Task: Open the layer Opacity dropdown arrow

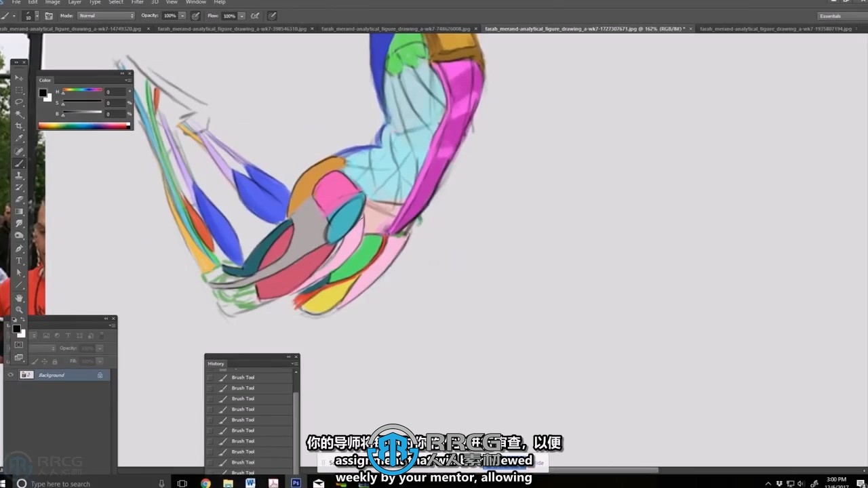Action: (99, 348)
